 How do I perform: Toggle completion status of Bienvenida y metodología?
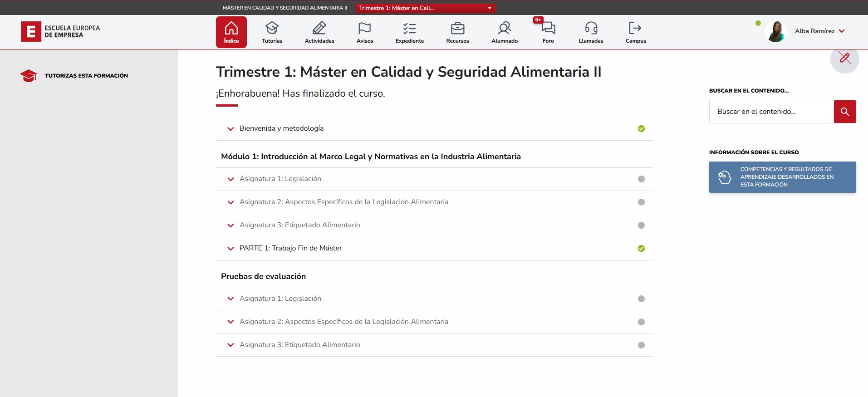click(641, 129)
